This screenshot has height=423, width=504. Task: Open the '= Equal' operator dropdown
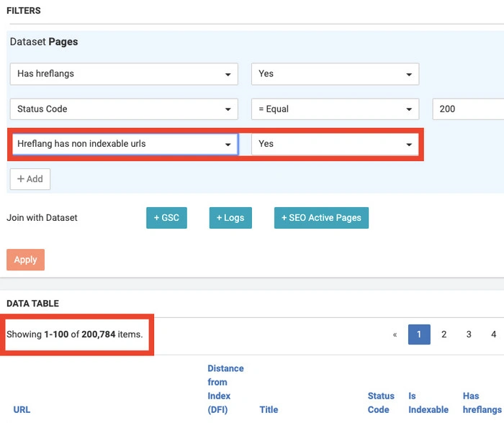[x=335, y=109]
